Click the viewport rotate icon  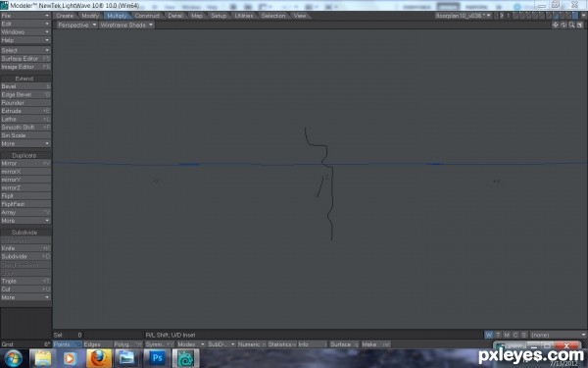pos(563,25)
